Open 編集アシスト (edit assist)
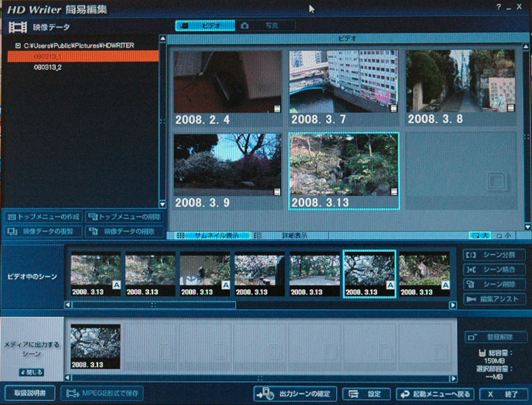This screenshot has width=532, height=405. (495, 299)
